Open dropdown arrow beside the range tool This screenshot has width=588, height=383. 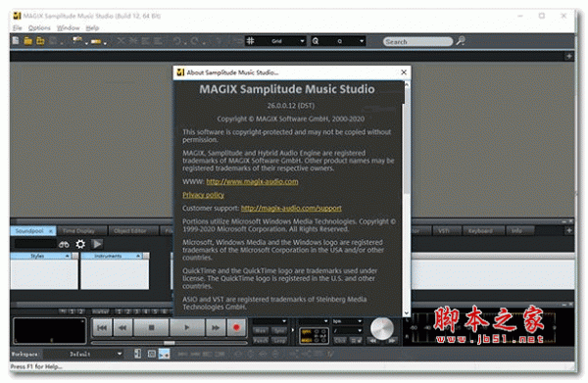(105, 43)
